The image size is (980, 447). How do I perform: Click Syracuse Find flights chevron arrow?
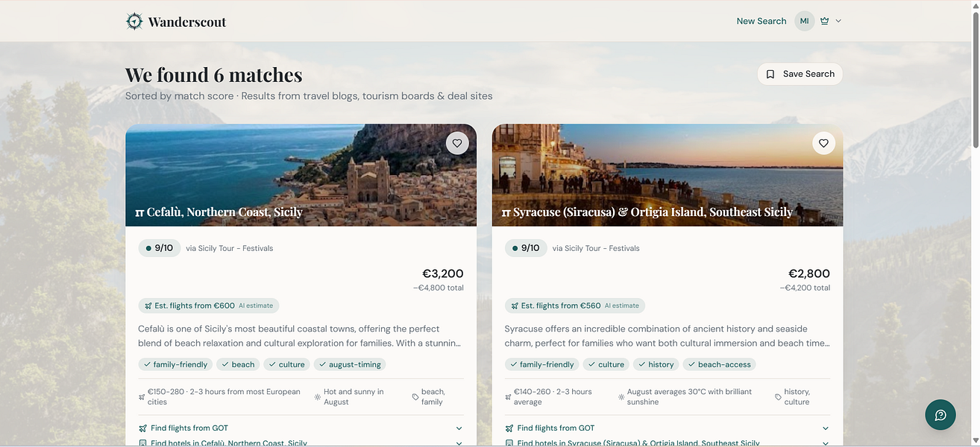click(x=826, y=428)
